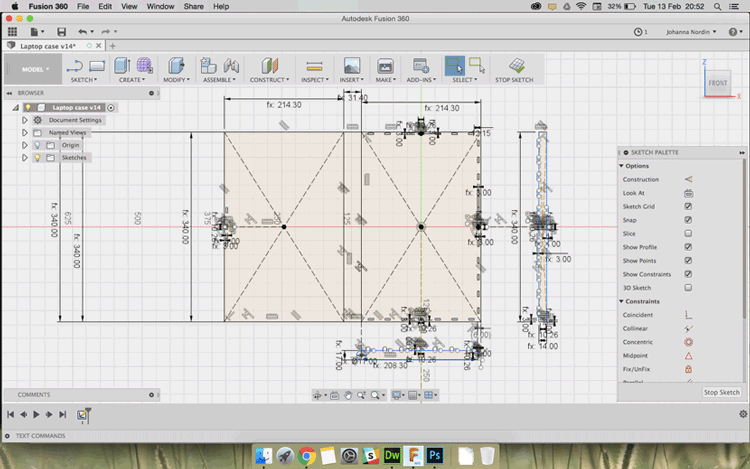
Task: Open the MODEL workspace dropdown
Action: tap(33, 69)
